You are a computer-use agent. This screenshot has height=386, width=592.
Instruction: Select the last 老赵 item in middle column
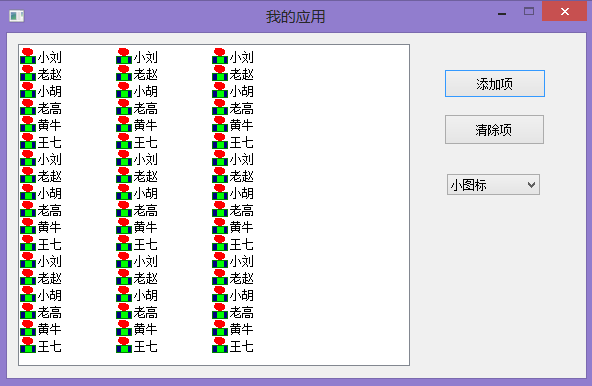coord(137,277)
